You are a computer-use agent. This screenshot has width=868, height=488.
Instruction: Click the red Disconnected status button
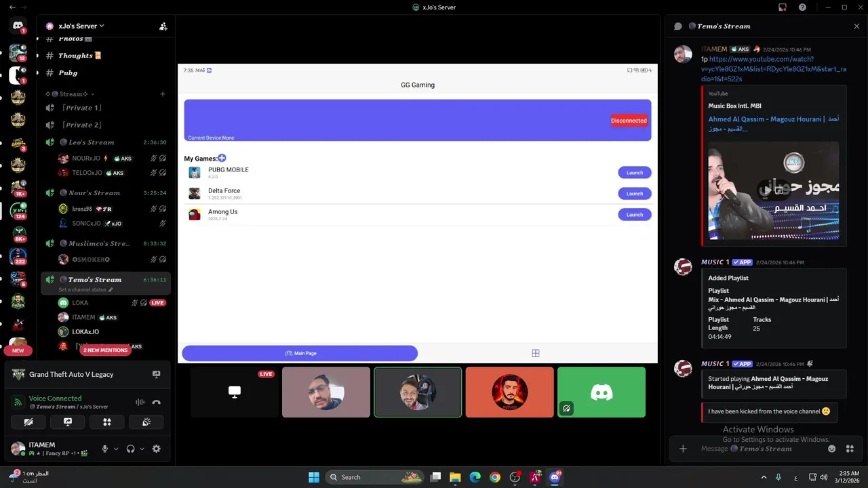click(x=629, y=121)
